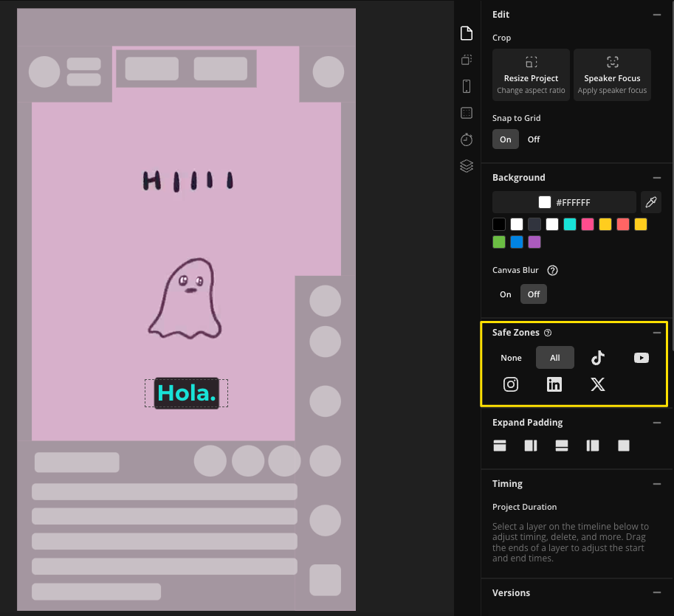Select the X (Twitter) safe zone icon
Viewport: 674px width, 616px height.
[598, 384]
